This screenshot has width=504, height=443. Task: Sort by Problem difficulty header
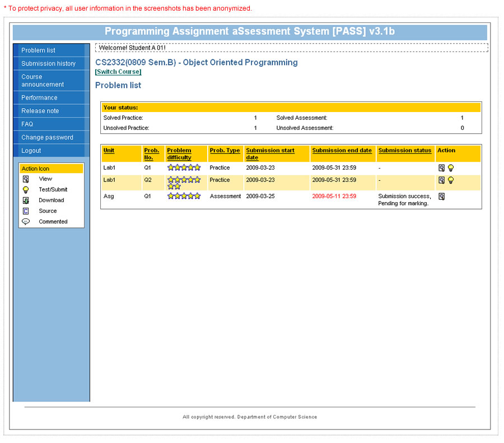[x=179, y=153]
